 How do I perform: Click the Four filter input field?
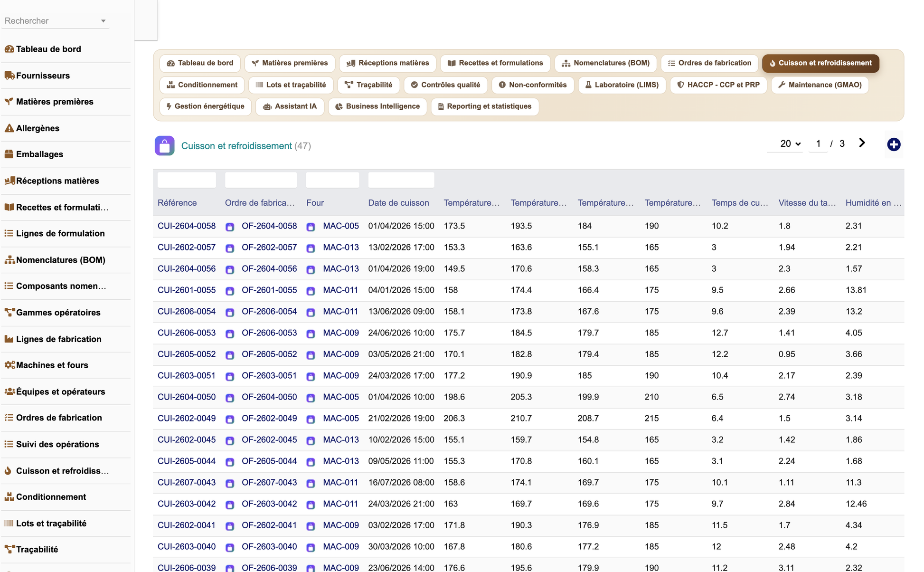pos(332,180)
